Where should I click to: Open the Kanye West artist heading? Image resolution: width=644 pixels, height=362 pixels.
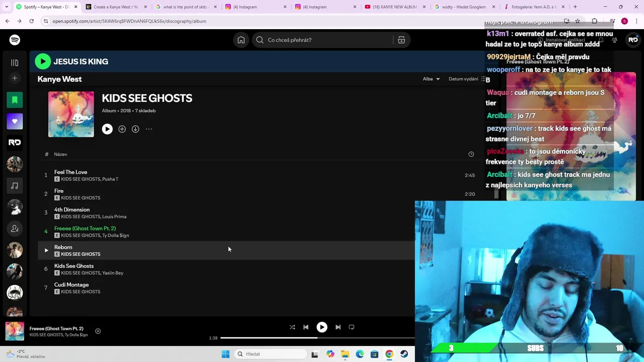[59, 79]
